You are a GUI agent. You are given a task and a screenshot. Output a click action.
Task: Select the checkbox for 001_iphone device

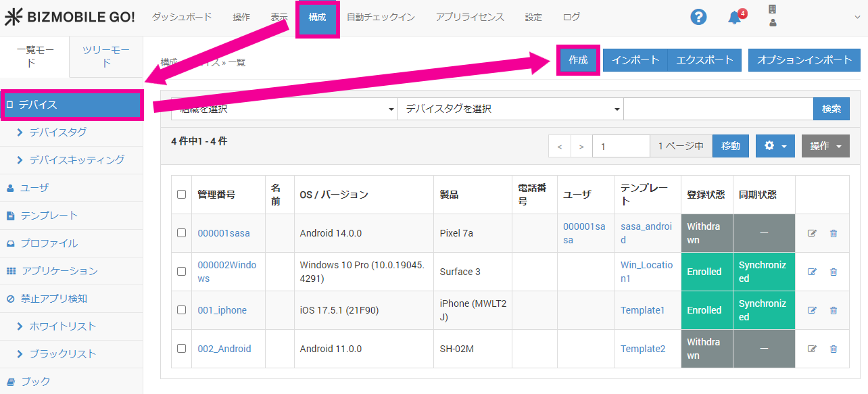coord(181,310)
